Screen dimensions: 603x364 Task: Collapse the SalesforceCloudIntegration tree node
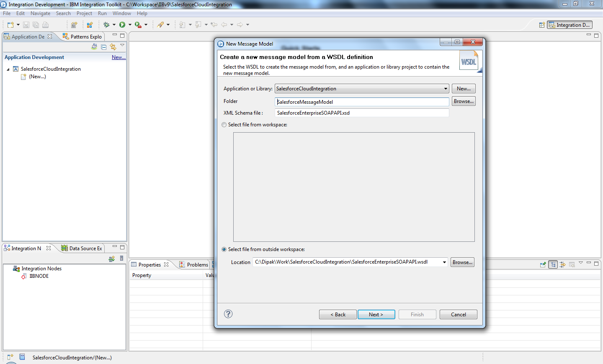point(8,69)
